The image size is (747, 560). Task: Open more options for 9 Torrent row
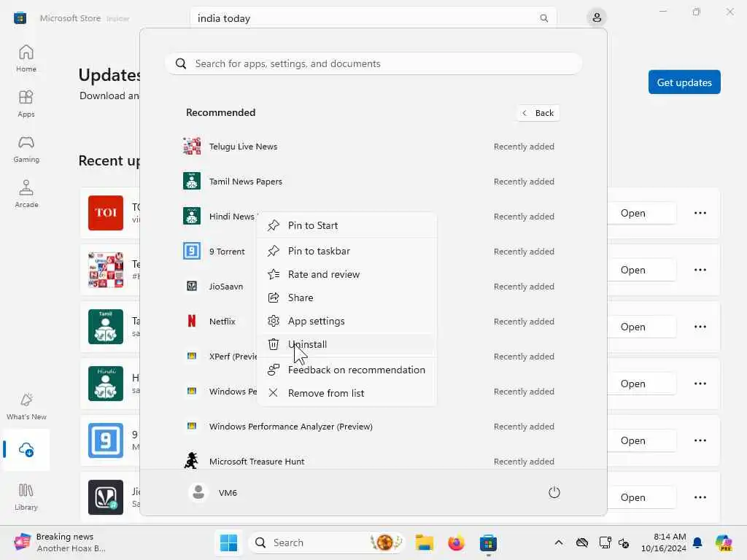click(700, 440)
